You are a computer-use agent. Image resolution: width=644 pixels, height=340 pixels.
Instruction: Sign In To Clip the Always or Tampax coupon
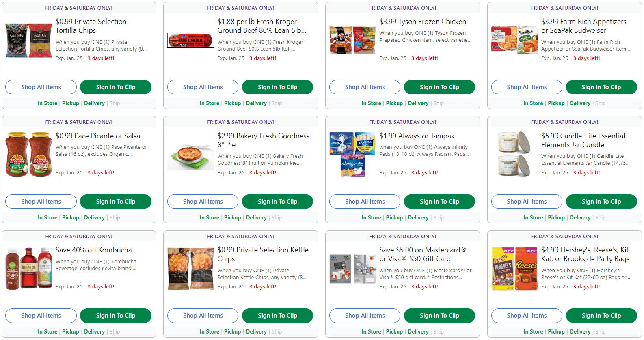[439, 201]
